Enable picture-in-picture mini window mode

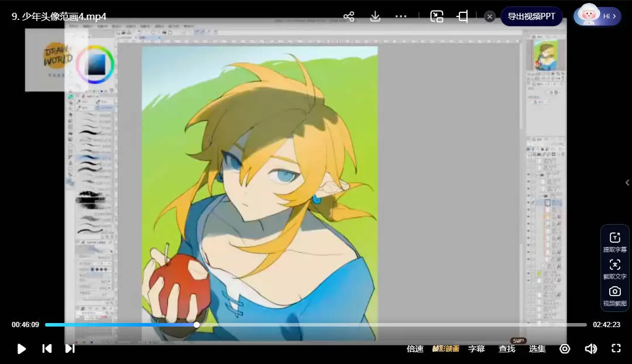[437, 16]
